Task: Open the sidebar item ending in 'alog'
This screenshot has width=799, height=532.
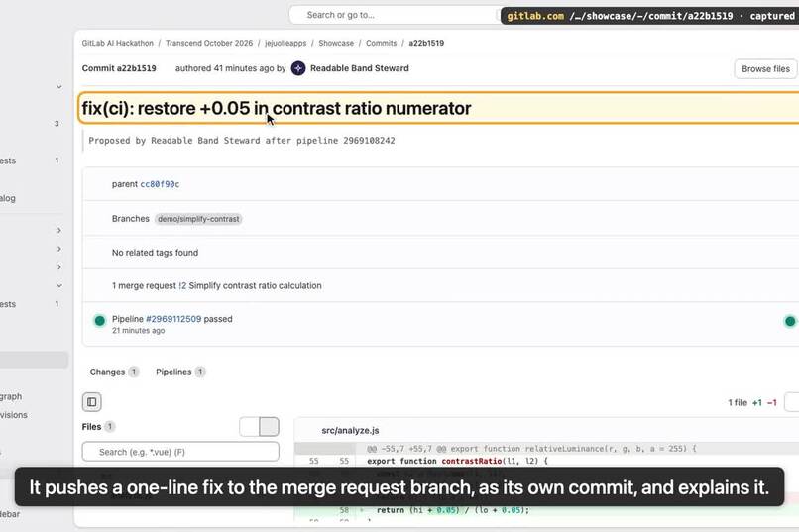Action: pyautogui.click(x=8, y=198)
